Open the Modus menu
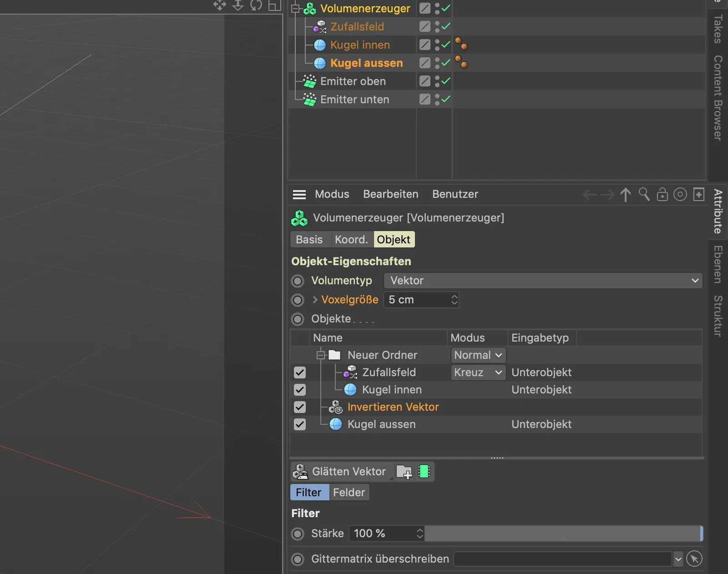This screenshot has width=728, height=574. tap(332, 194)
